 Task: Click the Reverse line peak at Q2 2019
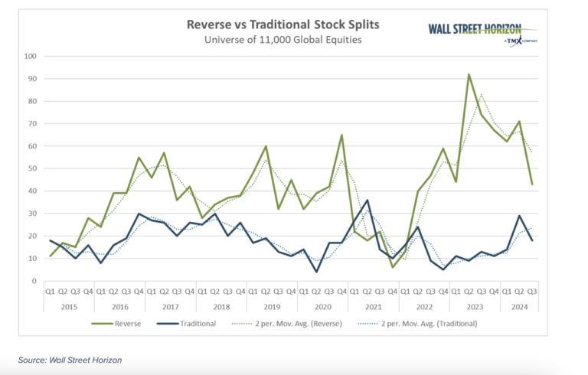pos(266,146)
